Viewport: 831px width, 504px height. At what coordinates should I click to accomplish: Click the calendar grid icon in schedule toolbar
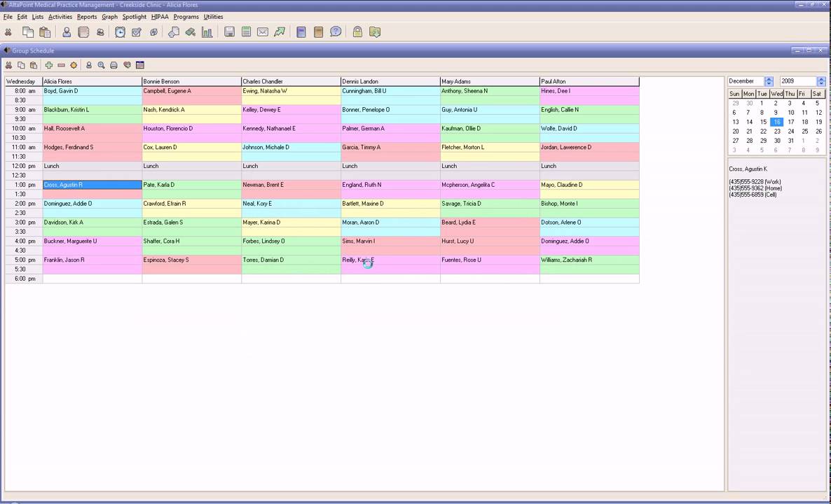140,65
